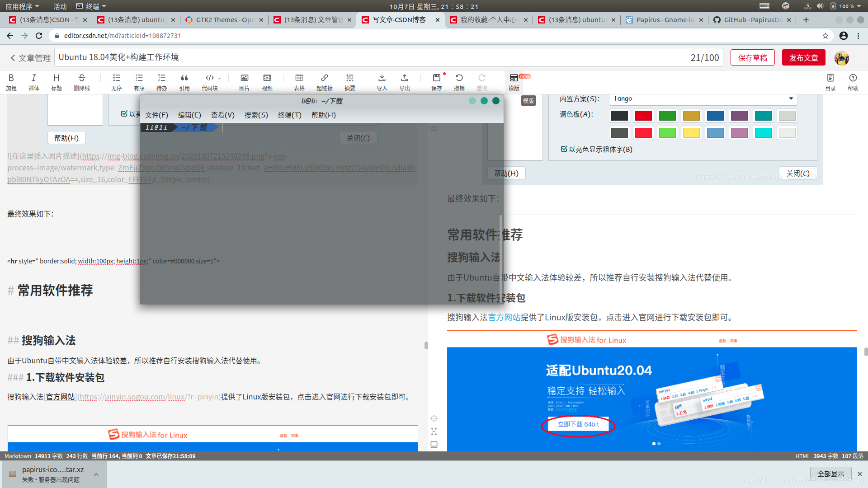Insert an image using 图片 tool
The image size is (868, 488).
pyautogui.click(x=245, y=82)
